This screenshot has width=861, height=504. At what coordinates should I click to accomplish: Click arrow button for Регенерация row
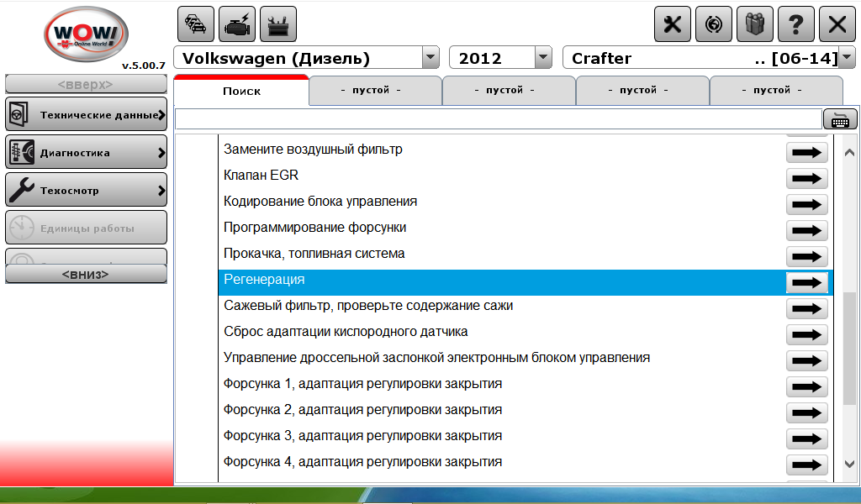click(806, 282)
